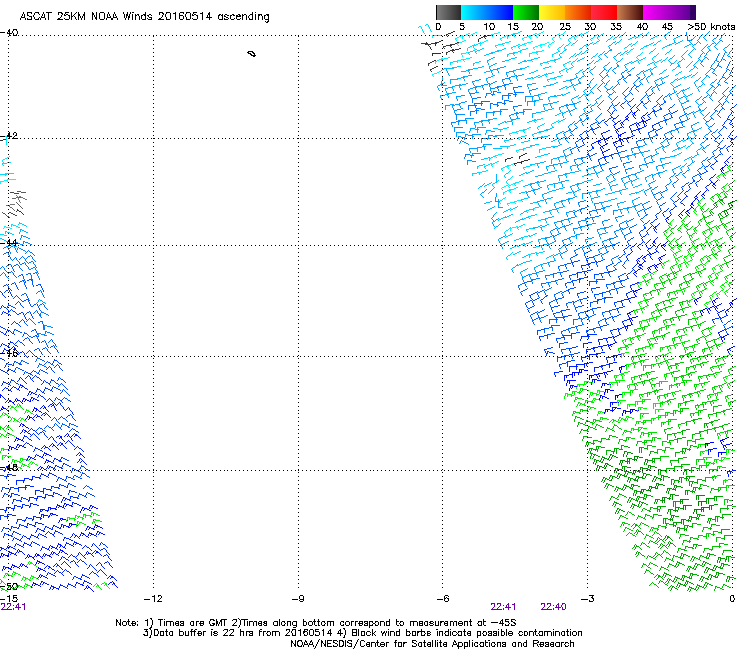Click latitude label '-44'
The width and height of the screenshot is (740, 650).
point(9,243)
